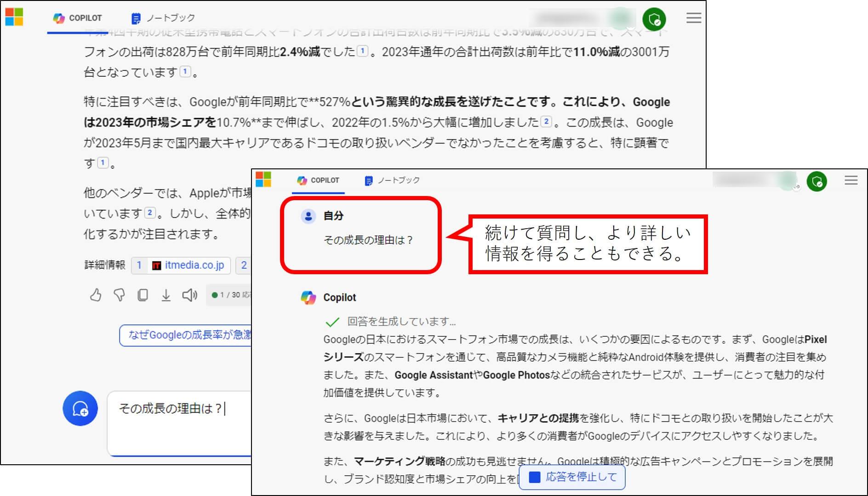The width and height of the screenshot is (868, 496).
Task: Copy the response with the copy icon
Action: pyautogui.click(x=143, y=295)
